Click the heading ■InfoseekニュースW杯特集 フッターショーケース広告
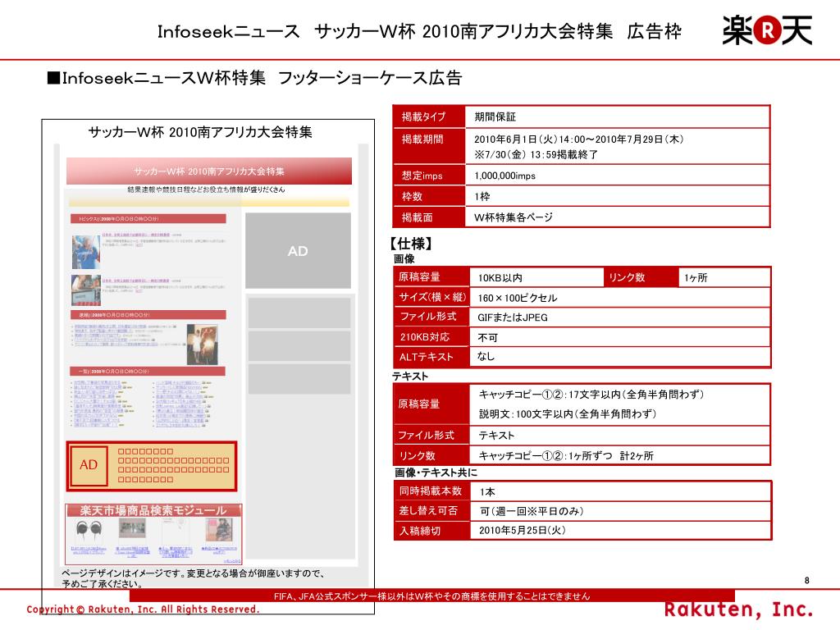 tap(254, 78)
